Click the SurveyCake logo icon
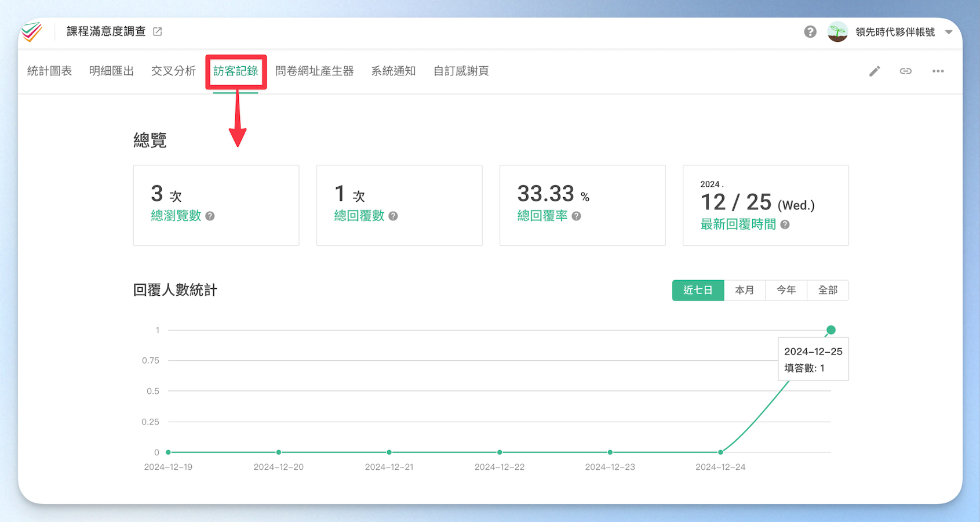This screenshot has width=980, height=522. [32, 32]
